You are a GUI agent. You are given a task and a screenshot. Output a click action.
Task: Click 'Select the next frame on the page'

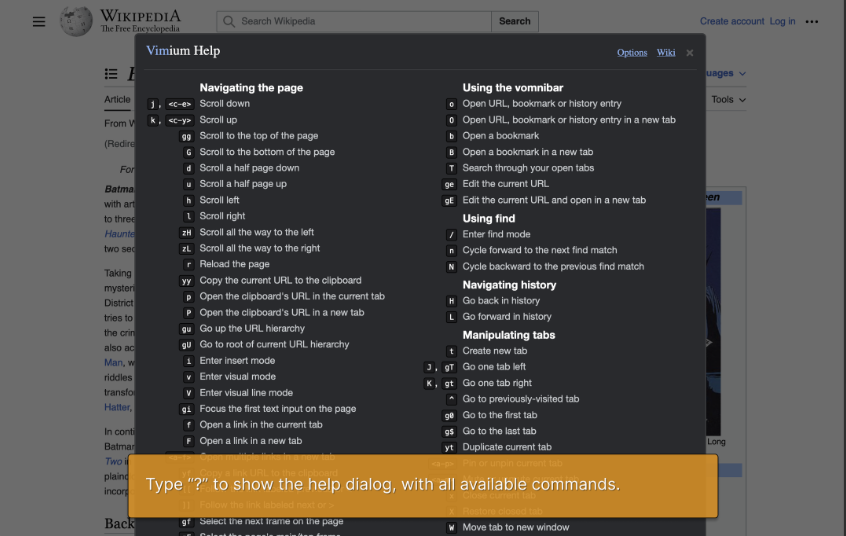pyautogui.click(x=271, y=521)
